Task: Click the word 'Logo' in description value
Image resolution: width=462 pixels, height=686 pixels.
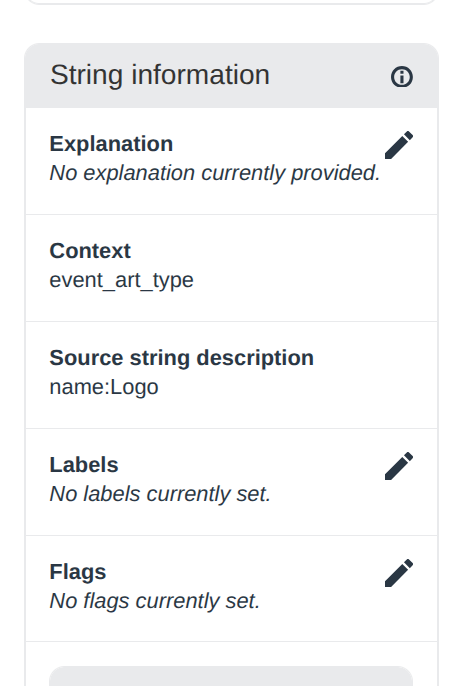Action: [134, 387]
